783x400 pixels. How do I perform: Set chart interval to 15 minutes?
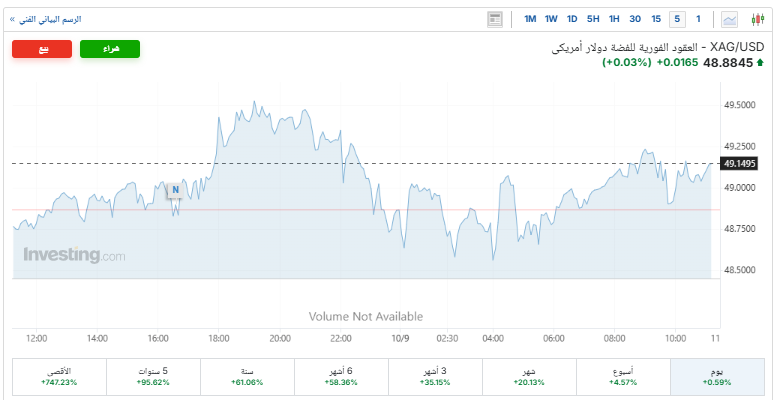tap(656, 19)
